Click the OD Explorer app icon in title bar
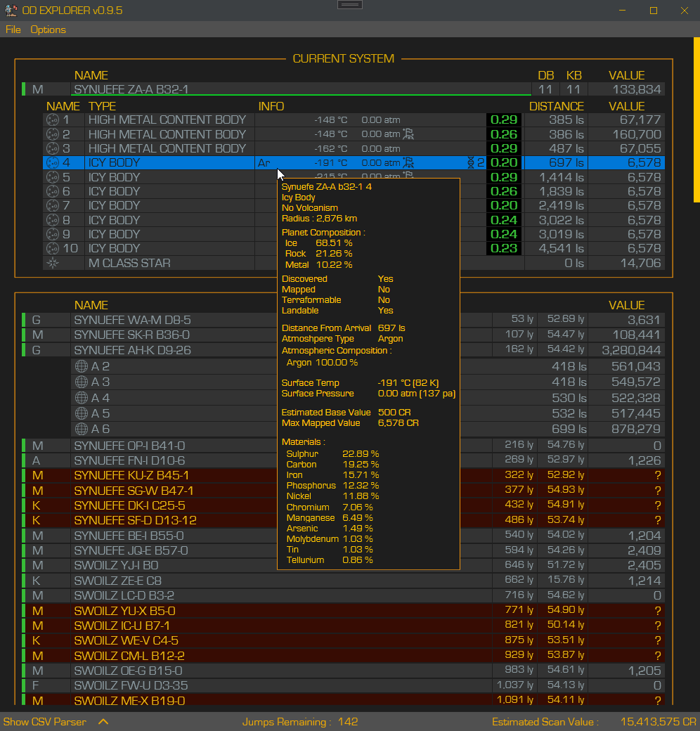 point(11,11)
